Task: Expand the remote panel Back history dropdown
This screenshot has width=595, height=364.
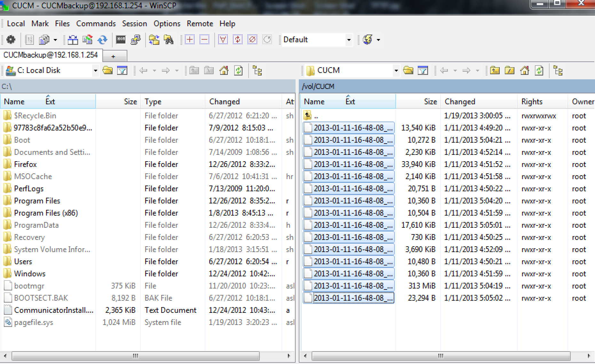Action: [455, 71]
